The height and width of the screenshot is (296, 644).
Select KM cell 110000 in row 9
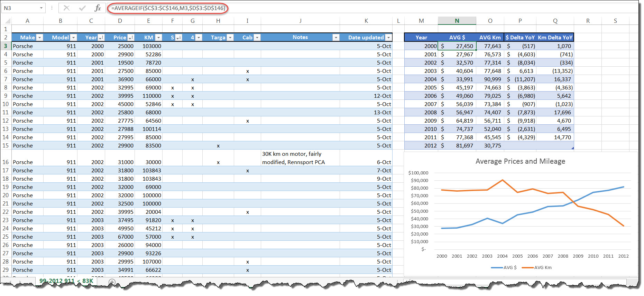[148, 96]
